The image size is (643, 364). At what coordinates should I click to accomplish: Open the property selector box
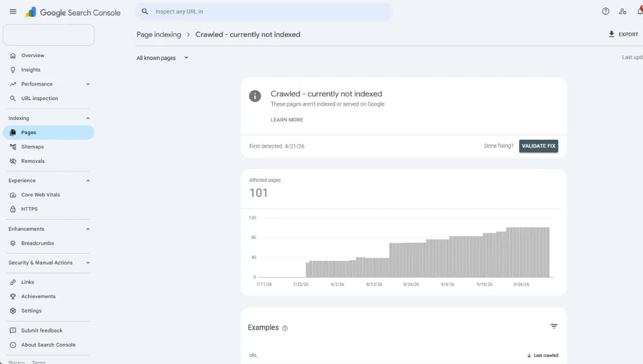click(49, 35)
